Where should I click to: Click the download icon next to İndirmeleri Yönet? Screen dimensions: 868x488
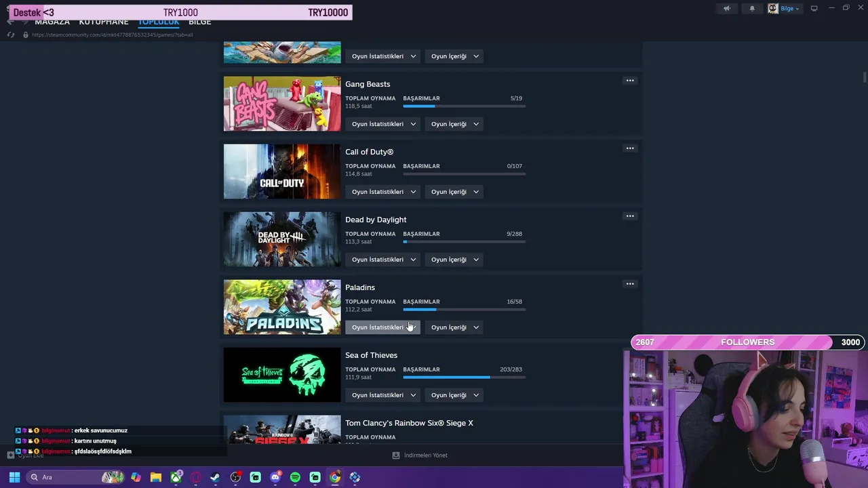tap(396, 455)
